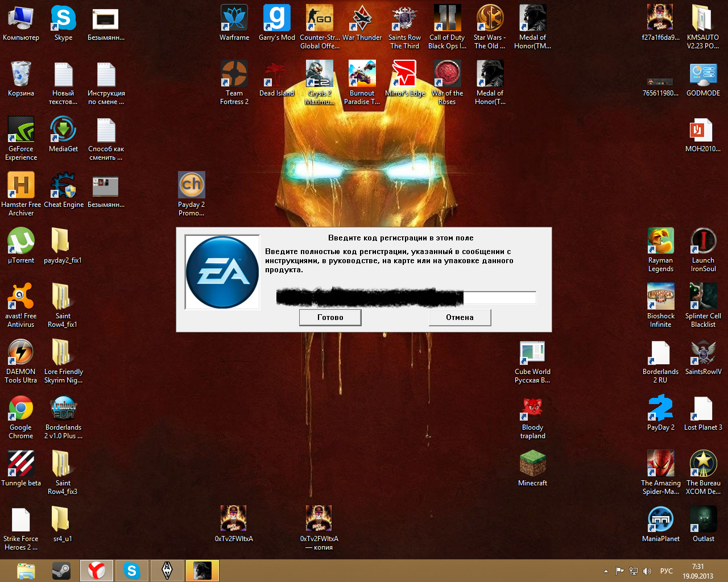728x582 pixels.
Task: Click the registration code input field
Action: point(406,297)
